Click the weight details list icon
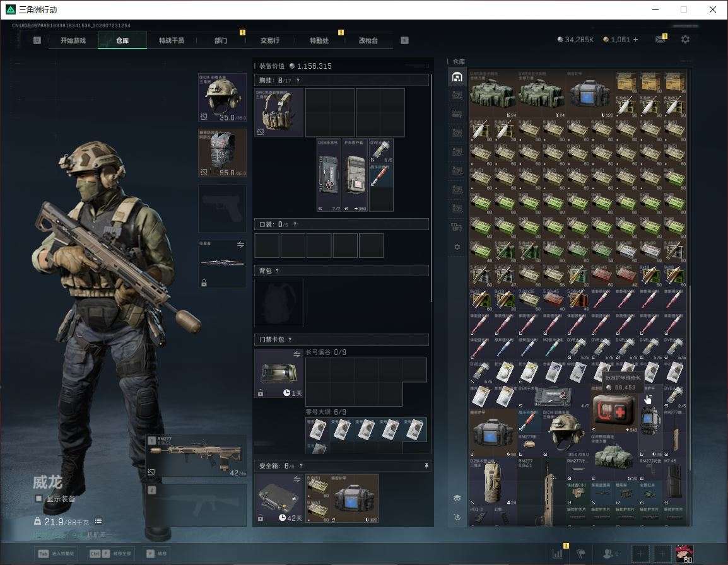Viewport: 728px width, 565px height. pyautogui.click(x=98, y=521)
